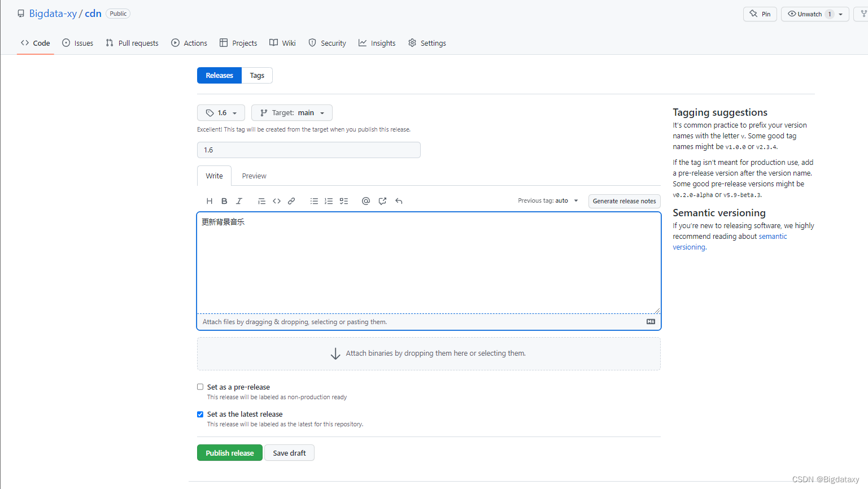The width and height of the screenshot is (868, 489).
Task: Open the Security tab
Action: pos(327,43)
